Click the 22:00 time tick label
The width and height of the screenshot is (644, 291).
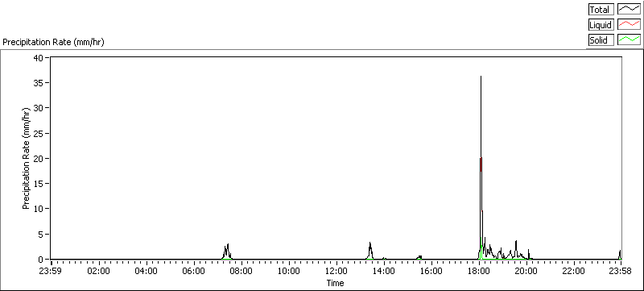click(574, 271)
